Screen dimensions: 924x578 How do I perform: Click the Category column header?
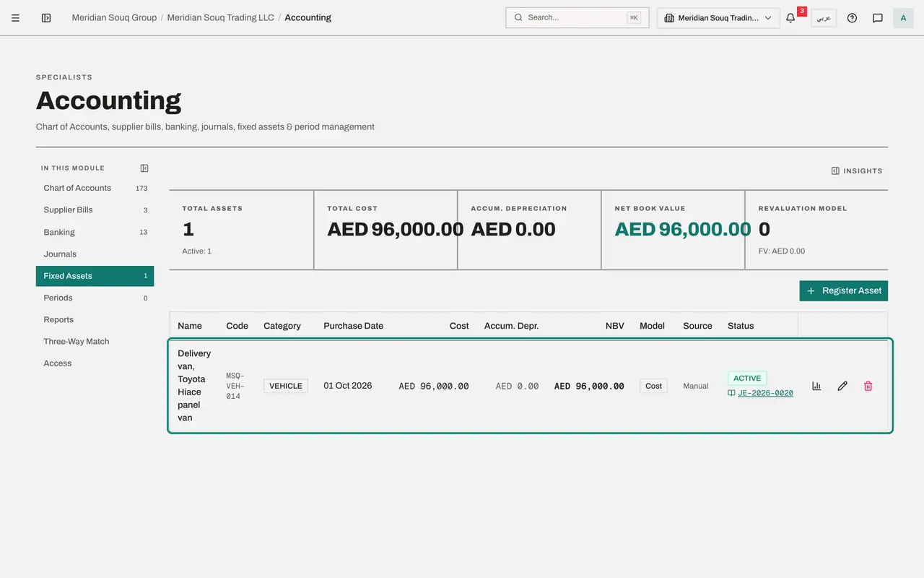[282, 326]
